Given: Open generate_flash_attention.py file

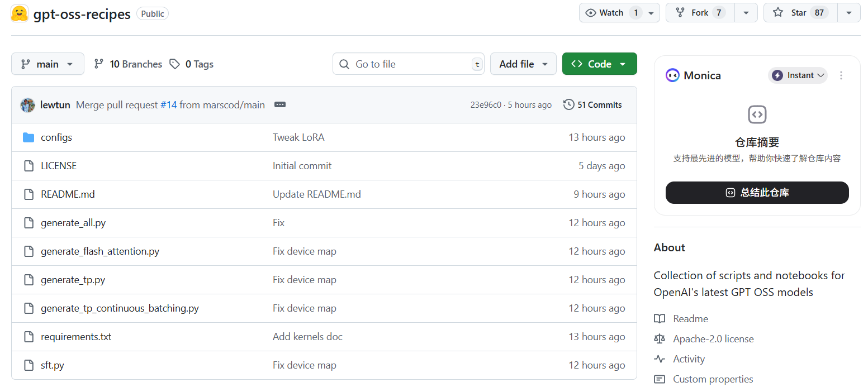Looking at the screenshot, I should (x=100, y=251).
